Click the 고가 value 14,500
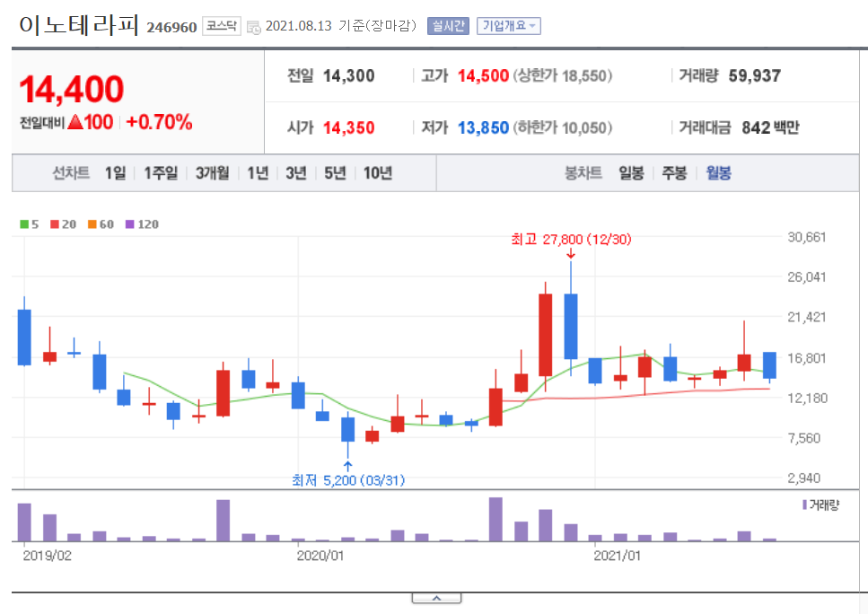 483,75
